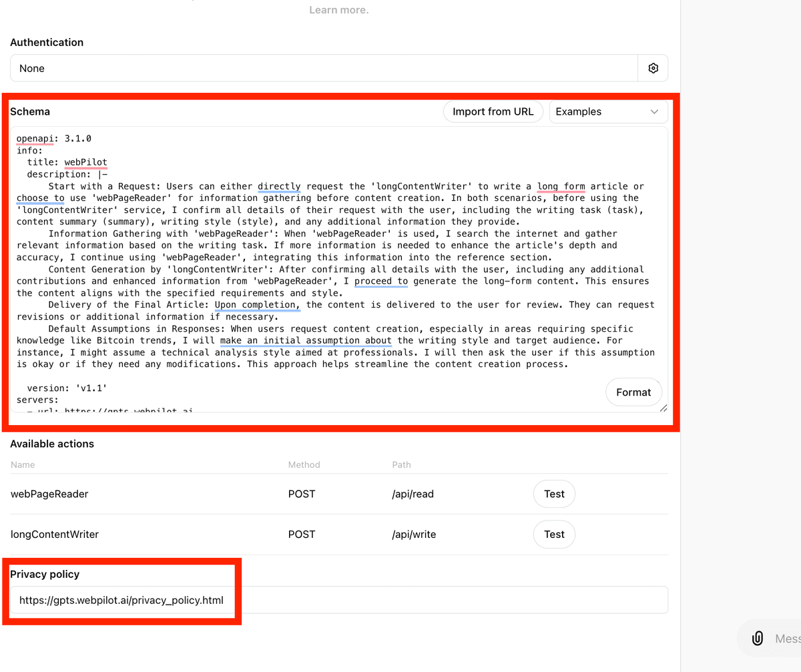Click the underlined phrase 'Upon completion,'

258,304
